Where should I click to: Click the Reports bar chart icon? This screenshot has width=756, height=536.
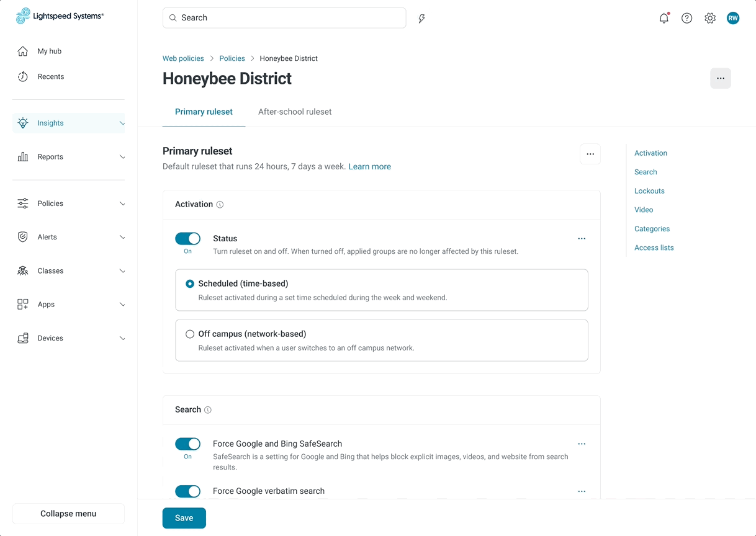coord(23,157)
